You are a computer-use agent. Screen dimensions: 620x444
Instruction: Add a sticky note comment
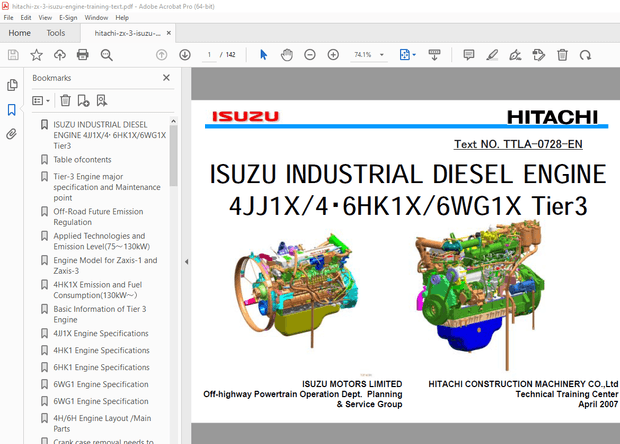click(469, 55)
